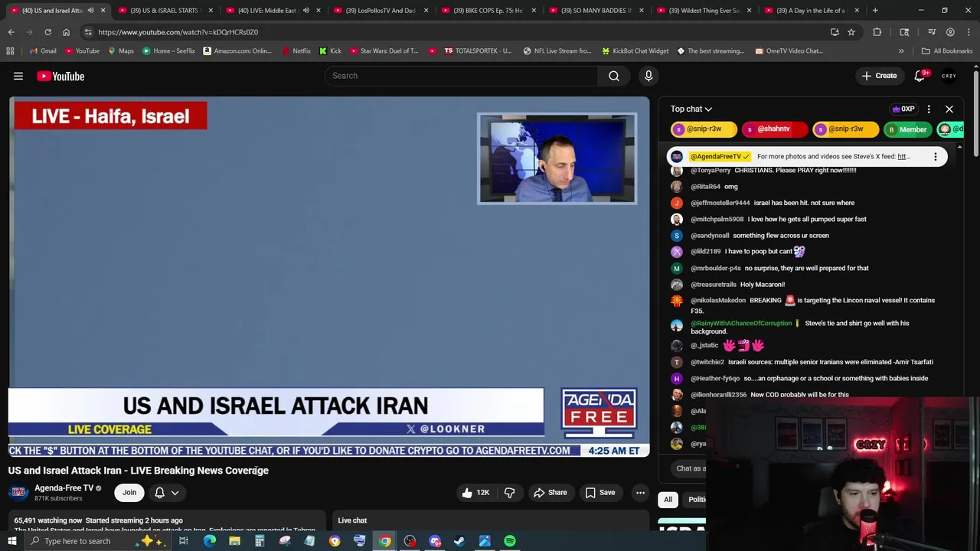The width and height of the screenshot is (980, 551).
Task: Open Steam from the taskbar
Action: click(x=459, y=541)
